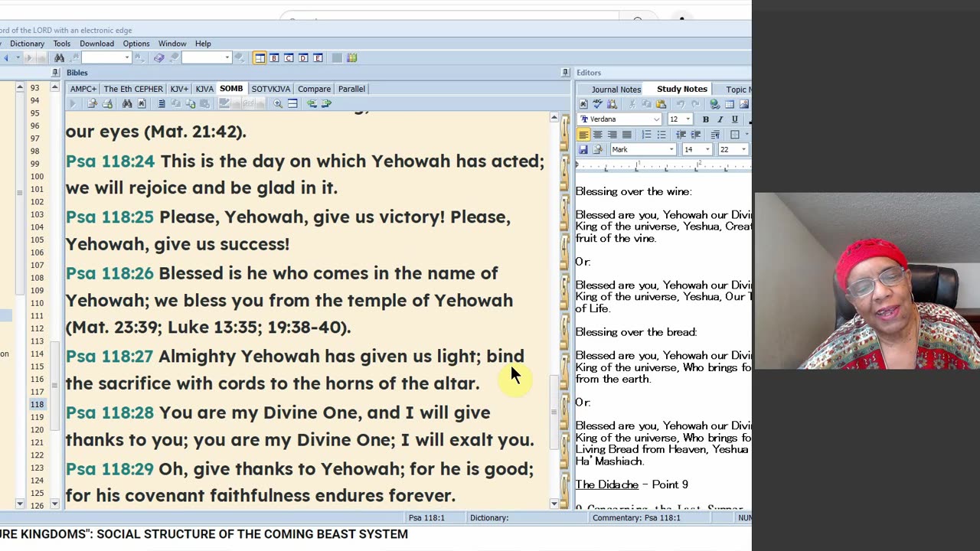Insert an image in the editor
980x551 pixels.
[x=744, y=104]
